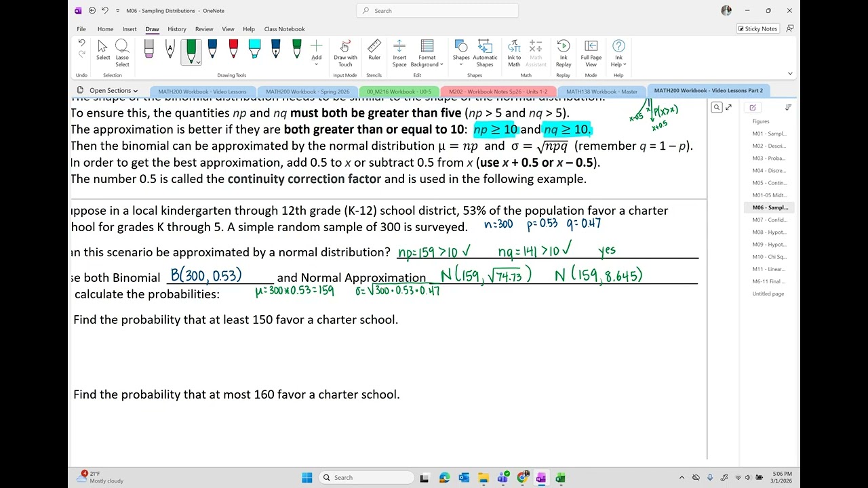This screenshot has height=488, width=868.
Task: Open the History tab
Action: [177, 29]
